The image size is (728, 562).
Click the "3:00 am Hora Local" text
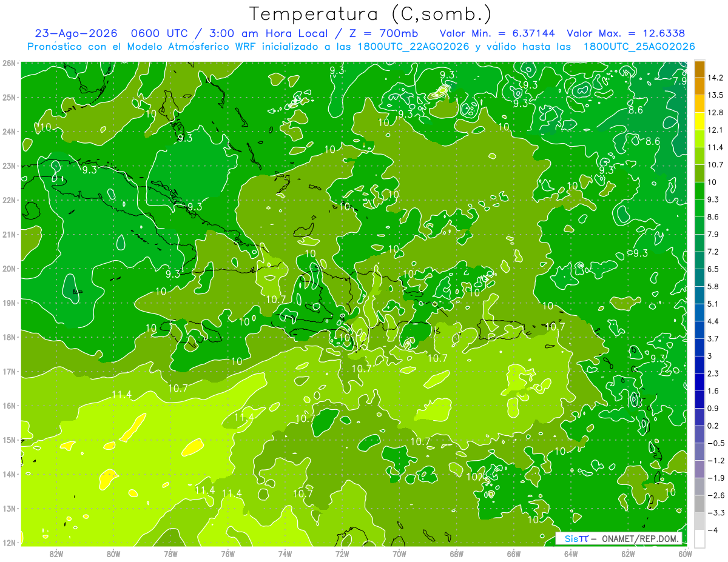pos(268,33)
